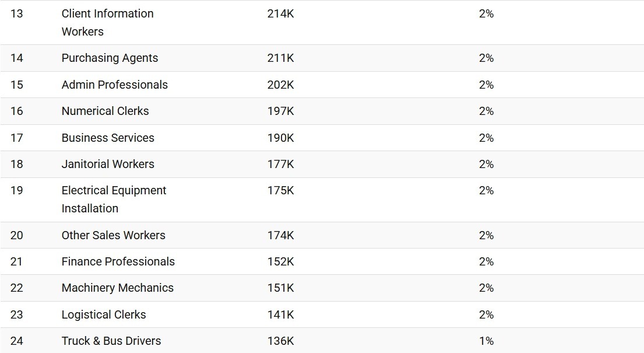This screenshot has height=353, width=644.
Task: Select the 175K value cell
Action: [x=280, y=190]
